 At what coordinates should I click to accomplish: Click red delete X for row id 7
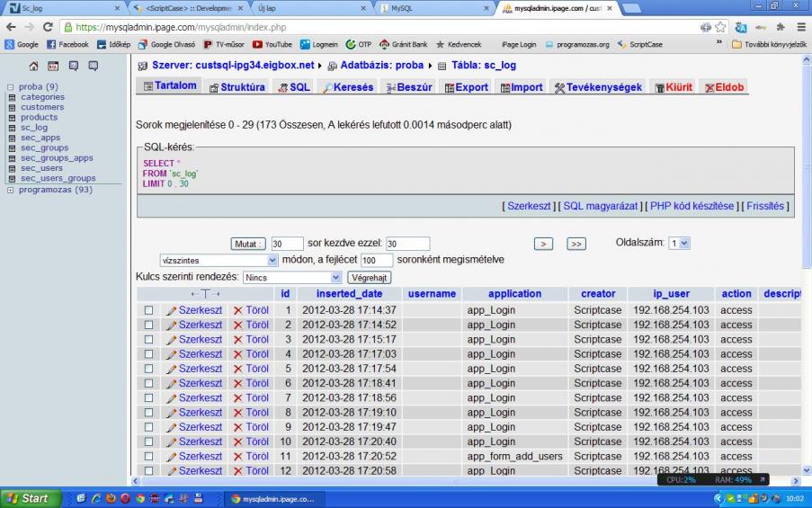(237, 398)
